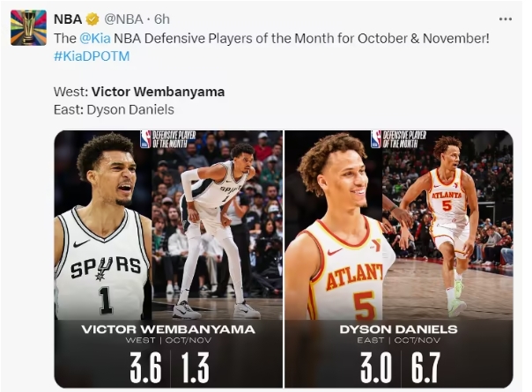Image resolution: width=532 pixels, height=392 pixels.
Task: Open the #KiaDPOTM hashtag
Action: pyautogui.click(x=91, y=55)
